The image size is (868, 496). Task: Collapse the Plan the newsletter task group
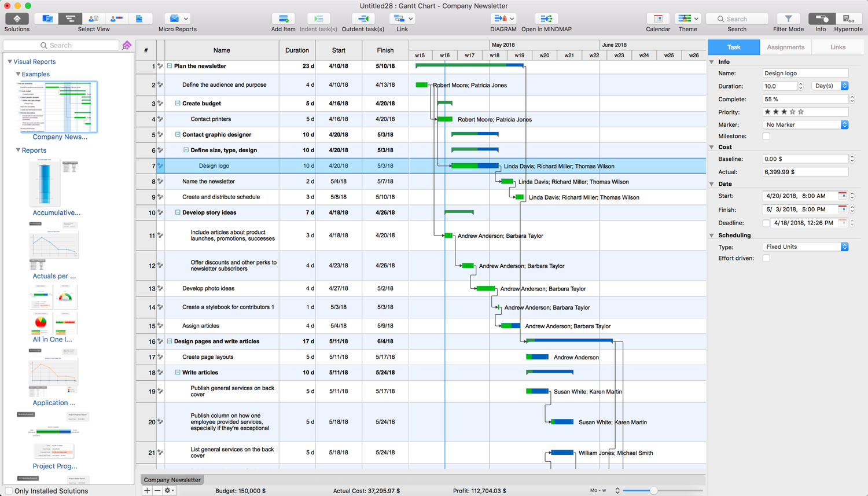pyautogui.click(x=170, y=66)
